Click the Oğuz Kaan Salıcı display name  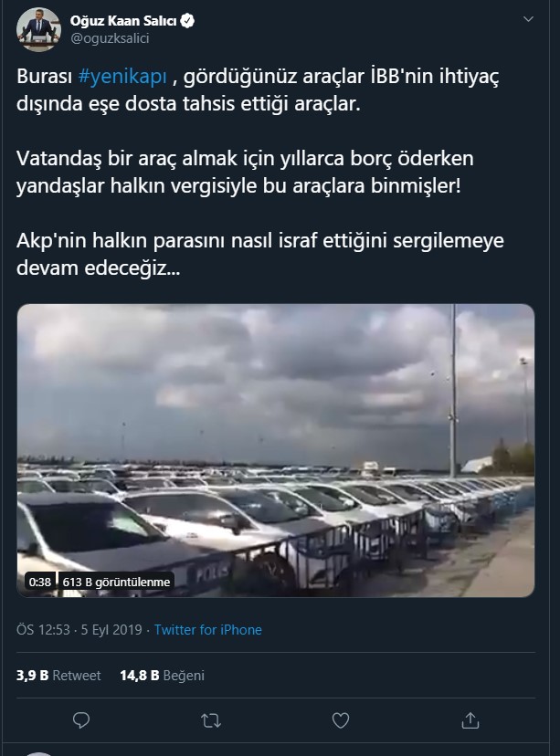click(x=123, y=21)
